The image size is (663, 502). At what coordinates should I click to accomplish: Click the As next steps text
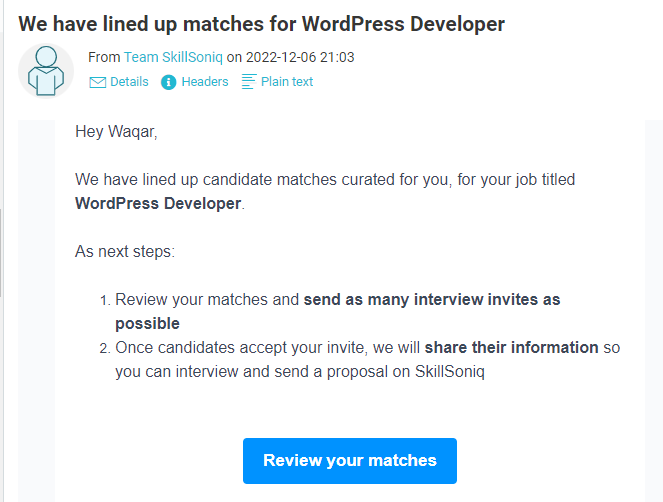125,252
